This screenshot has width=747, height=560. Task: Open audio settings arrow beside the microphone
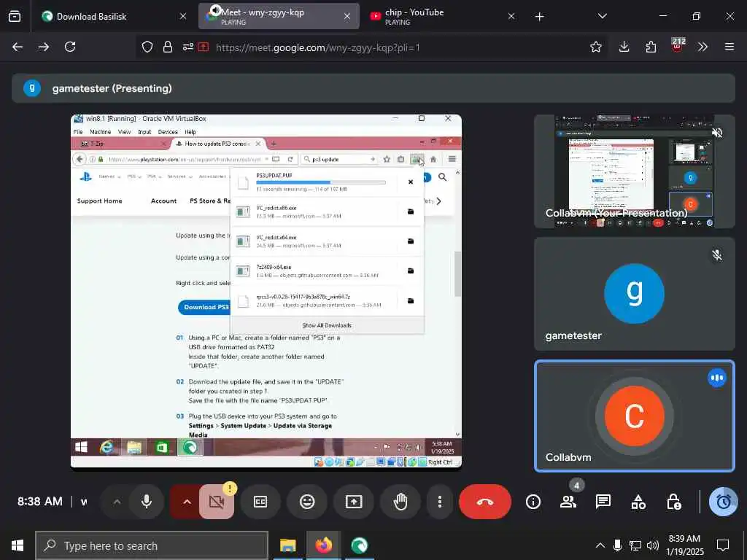pos(117,502)
